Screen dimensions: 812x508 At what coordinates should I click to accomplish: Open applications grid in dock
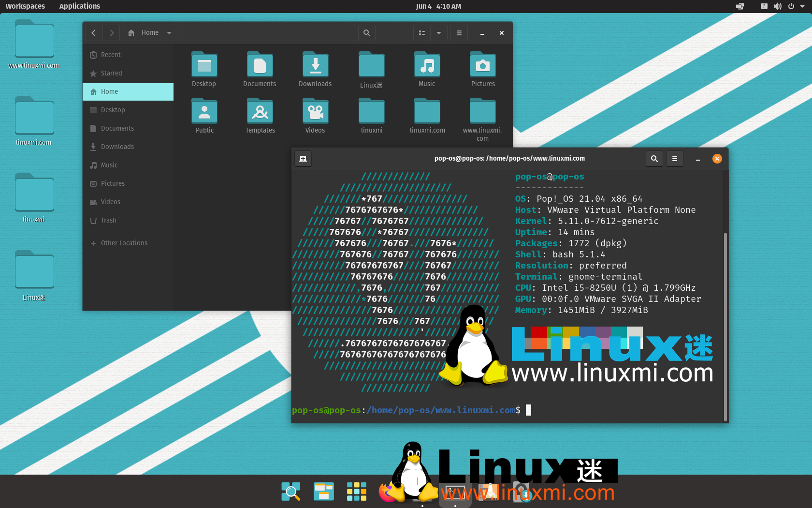tap(356, 492)
